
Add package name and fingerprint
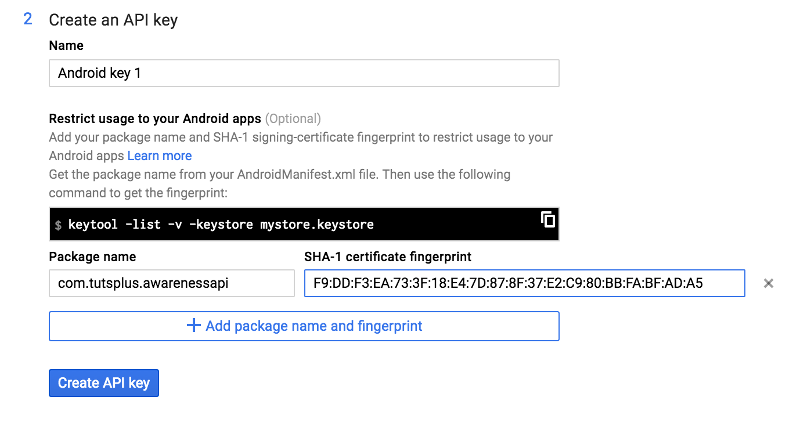click(x=304, y=326)
